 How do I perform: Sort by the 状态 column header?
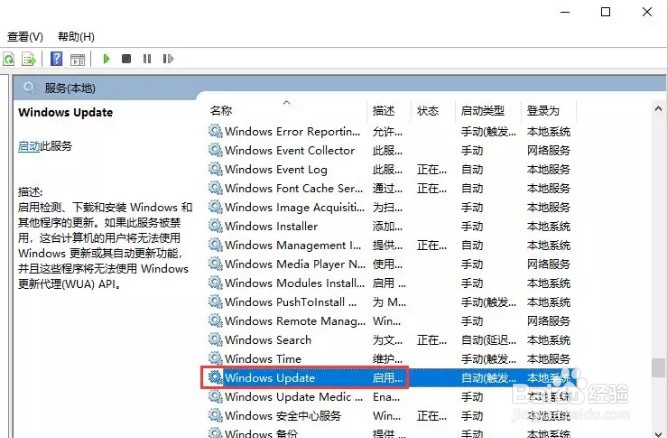point(428,111)
